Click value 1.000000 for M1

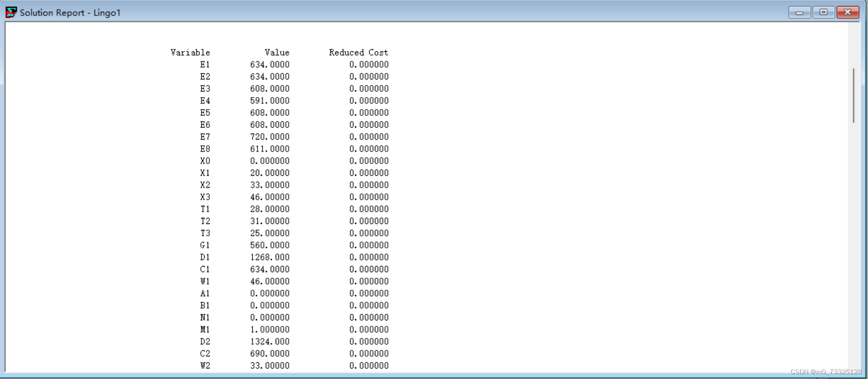coord(270,329)
